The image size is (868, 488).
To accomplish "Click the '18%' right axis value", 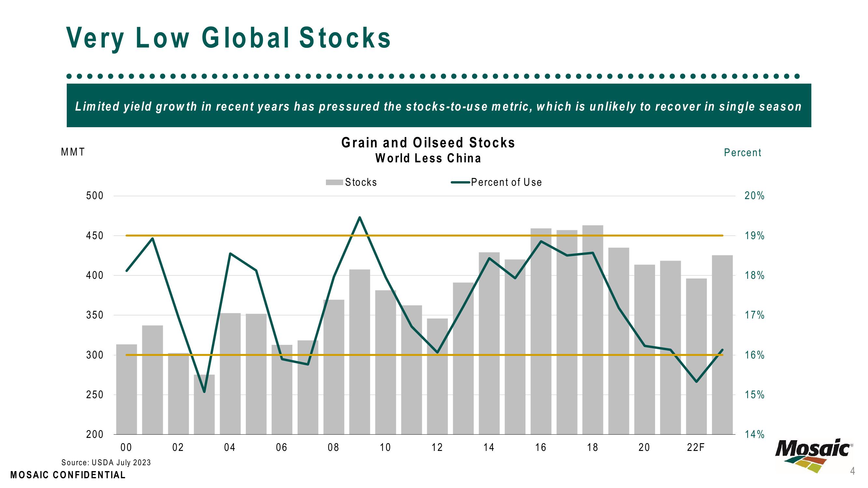I will (754, 276).
